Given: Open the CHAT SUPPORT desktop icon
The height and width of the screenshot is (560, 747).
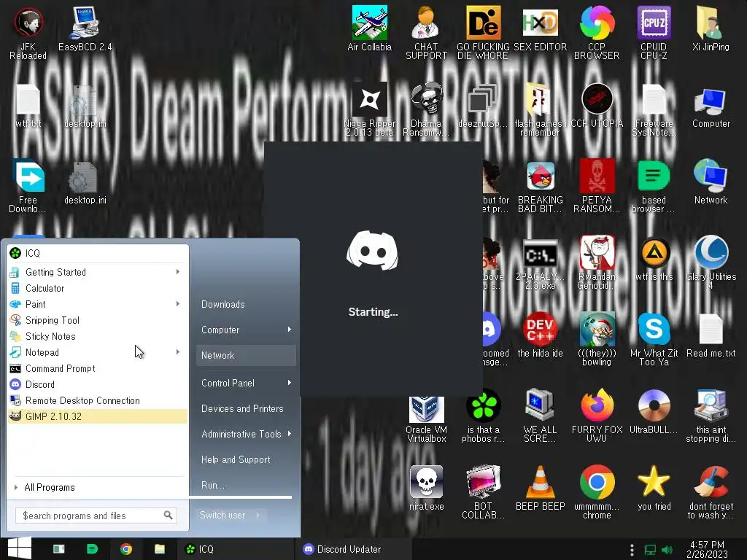Looking at the screenshot, I should coord(426,32).
